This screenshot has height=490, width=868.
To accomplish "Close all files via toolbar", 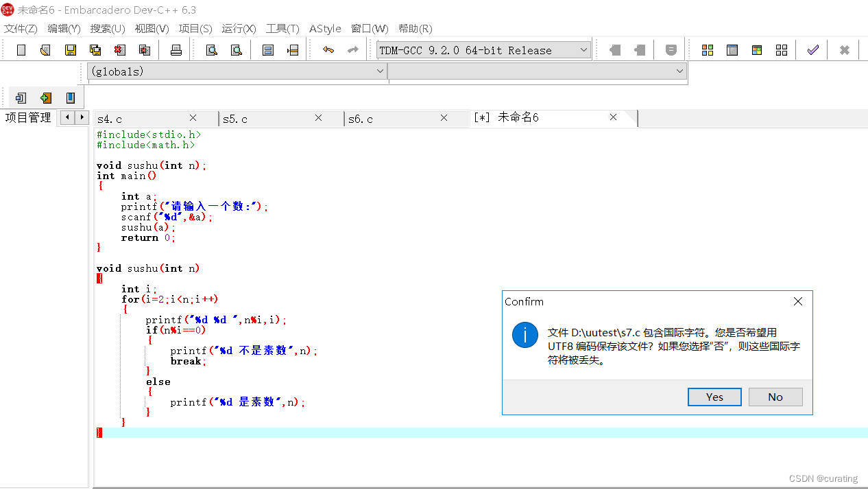I will 145,50.
